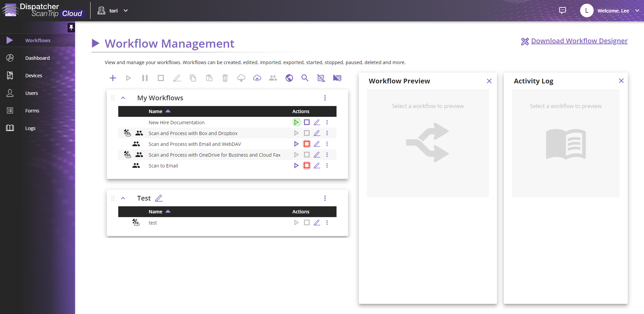Click the Dispatcher ScanTrip Cloud logo
The image size is (644, 314).
[43, 10]
